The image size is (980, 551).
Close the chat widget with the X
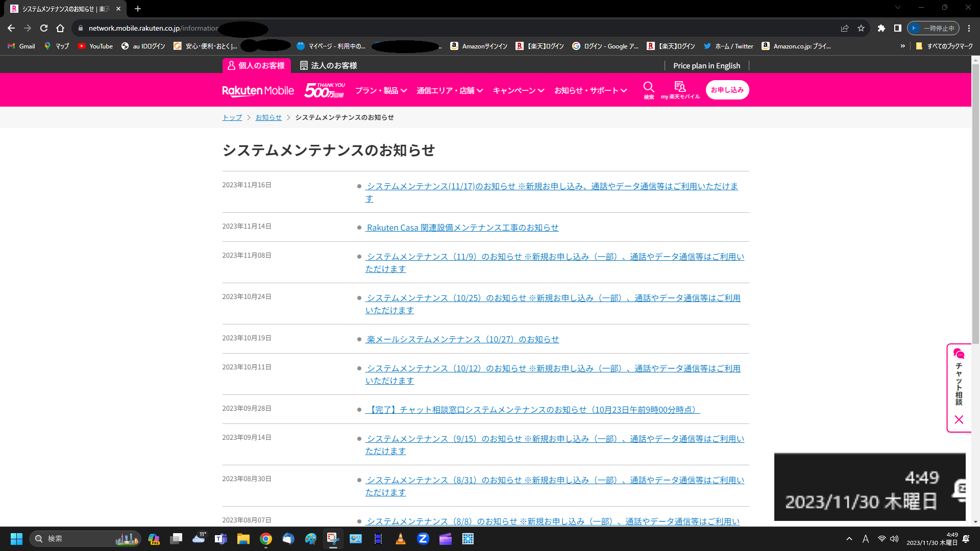click(x=959, y=419)
